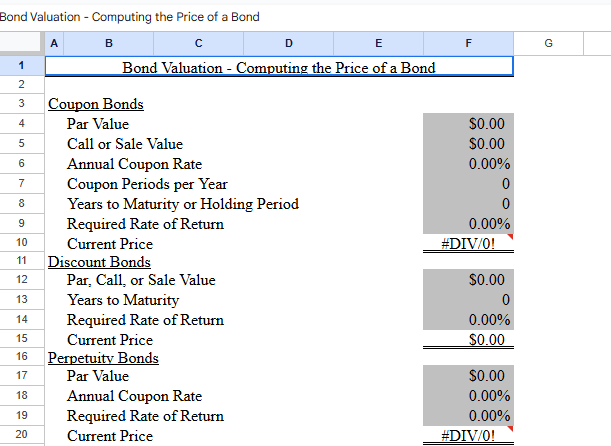Screen dimensions: 611x446
Task: Select the Coupon Bonds Par Value amount cell
Action: point(468,124)
